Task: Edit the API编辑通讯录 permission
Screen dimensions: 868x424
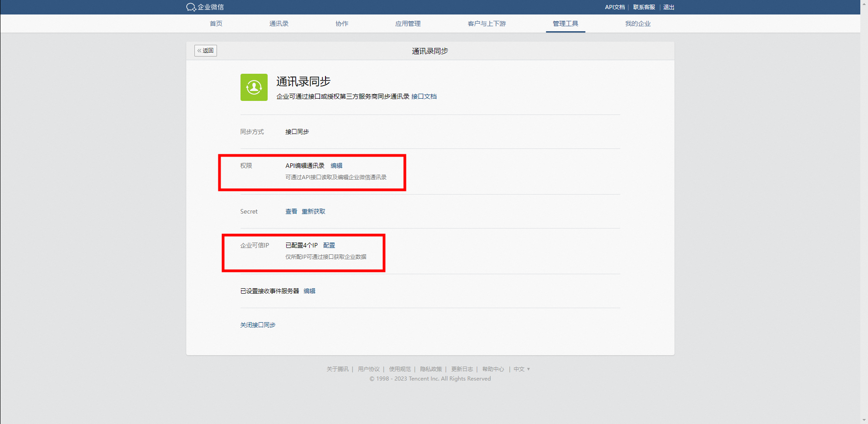Action: (x=336, y=166)
